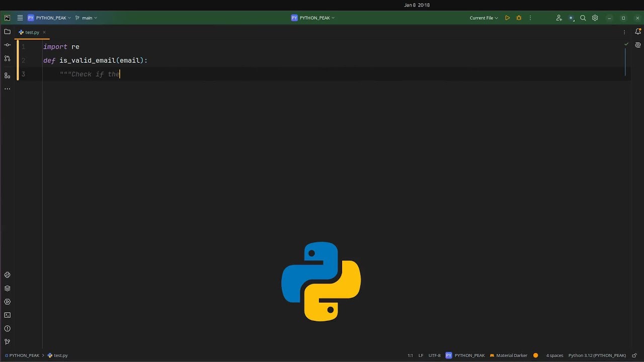Image resolution: width=644 pixels, height=362 pixels.
Task: Open more run actions menu
Action: (x=530, y=18)
